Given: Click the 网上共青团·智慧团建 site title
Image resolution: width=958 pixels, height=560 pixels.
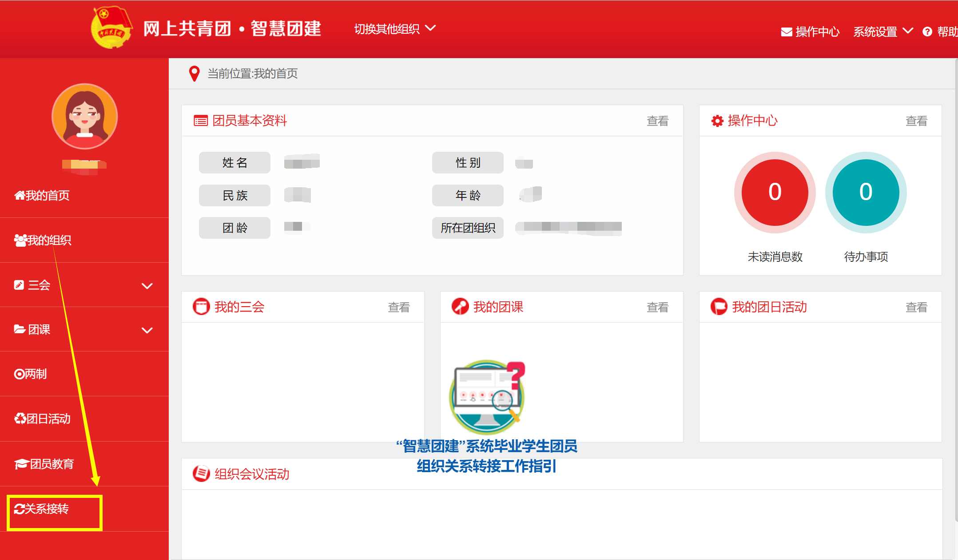Looking at the screenshot, I should coord(232,28).
